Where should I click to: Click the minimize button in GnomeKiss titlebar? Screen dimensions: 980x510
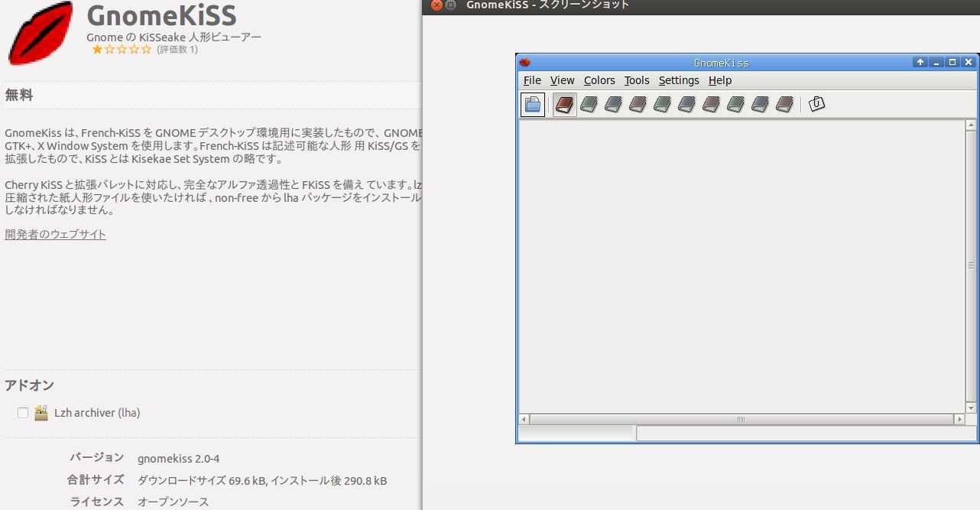point(936,63)
